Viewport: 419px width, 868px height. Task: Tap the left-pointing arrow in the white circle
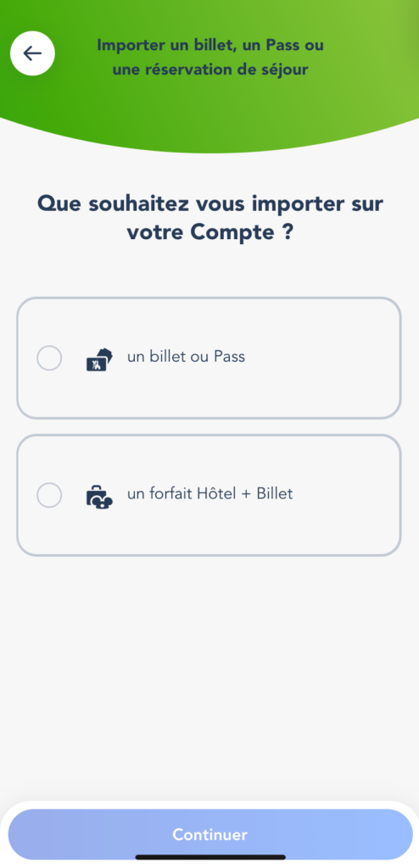(32, 53)
